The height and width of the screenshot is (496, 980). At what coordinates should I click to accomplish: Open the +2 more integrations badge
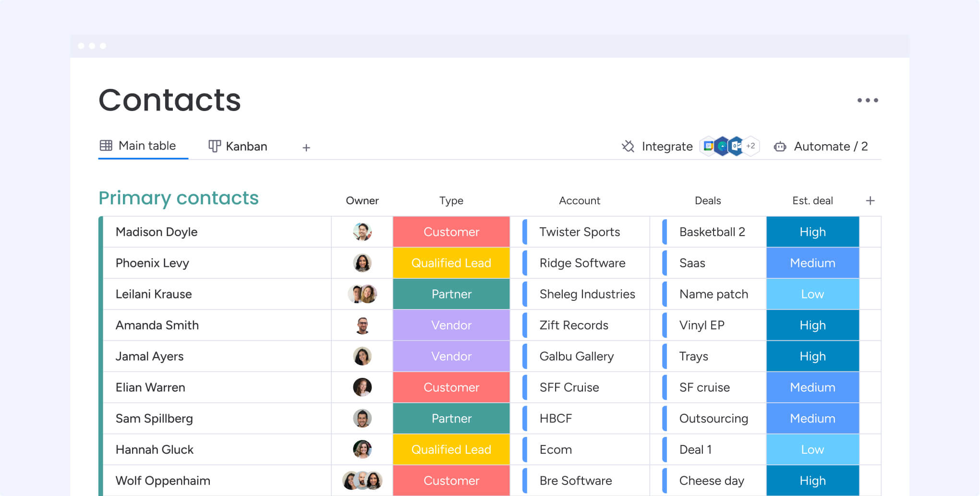(750, 146)
